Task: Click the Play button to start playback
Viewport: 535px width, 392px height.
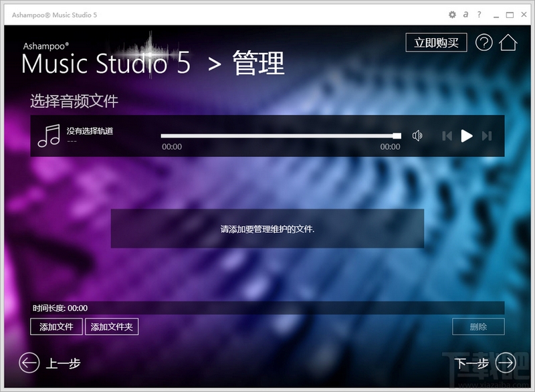Action: pyautogui.click(x=467, y=135)
